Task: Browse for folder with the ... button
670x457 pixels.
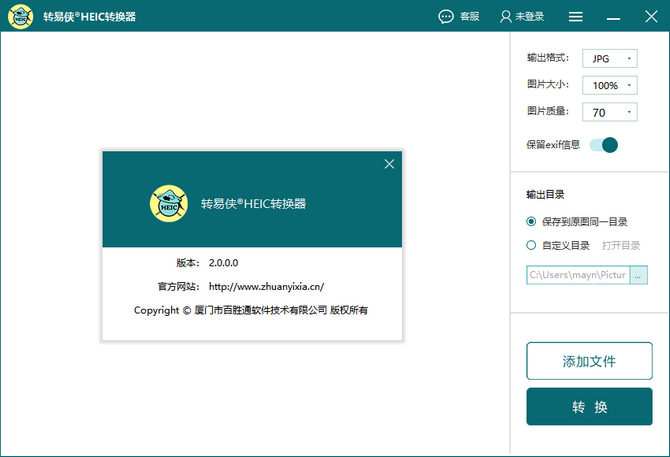Action: (x=638, y=275)
